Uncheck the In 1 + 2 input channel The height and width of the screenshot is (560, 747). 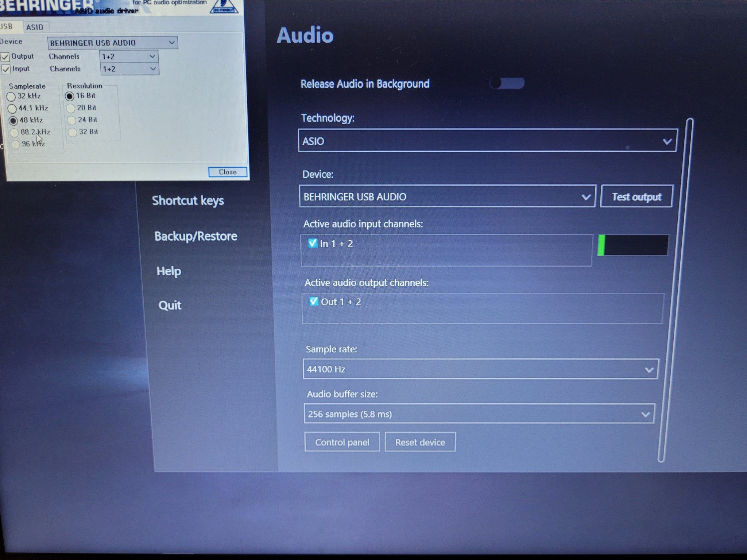[313, 243]
